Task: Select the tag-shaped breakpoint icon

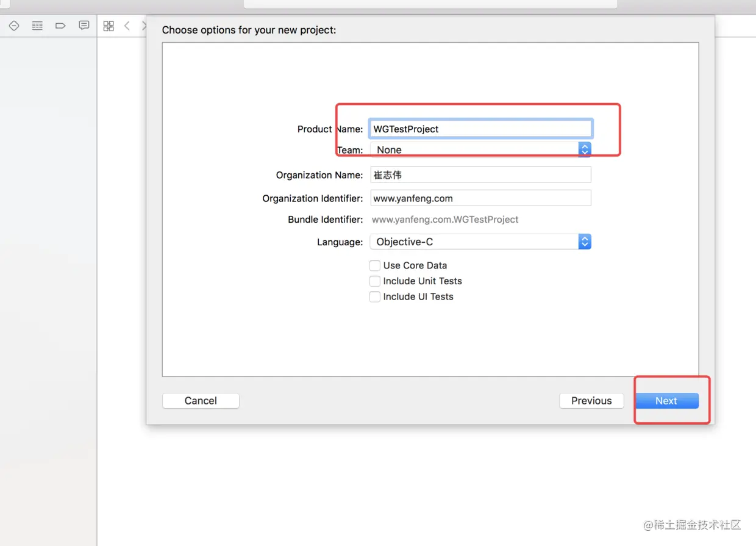Action: pos(60,26)
